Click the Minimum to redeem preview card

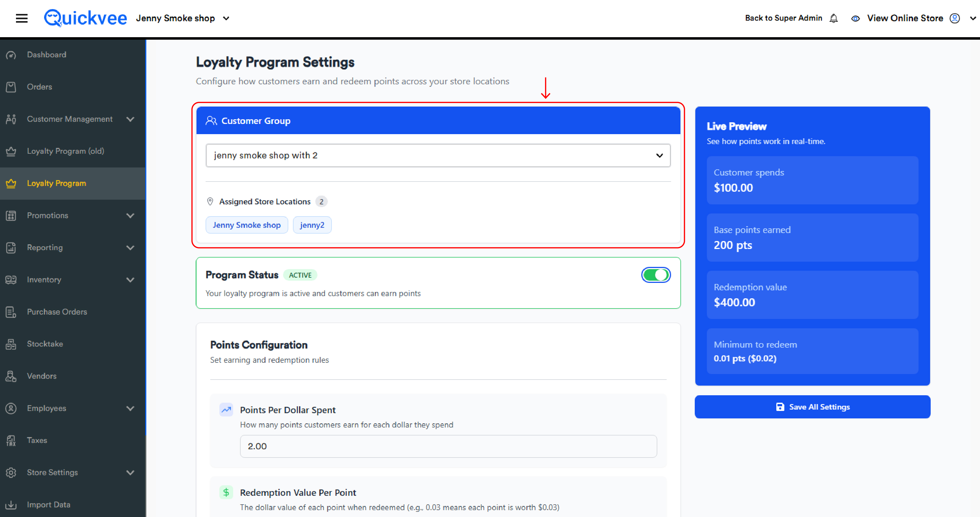pyautogui.click(x=812, y=351)
